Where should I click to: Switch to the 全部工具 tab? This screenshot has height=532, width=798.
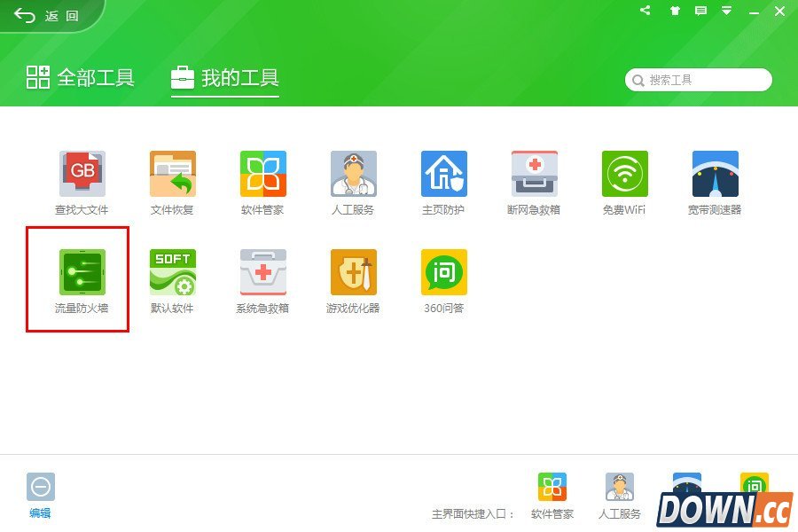pyautogui.click(x=80, y=78)
